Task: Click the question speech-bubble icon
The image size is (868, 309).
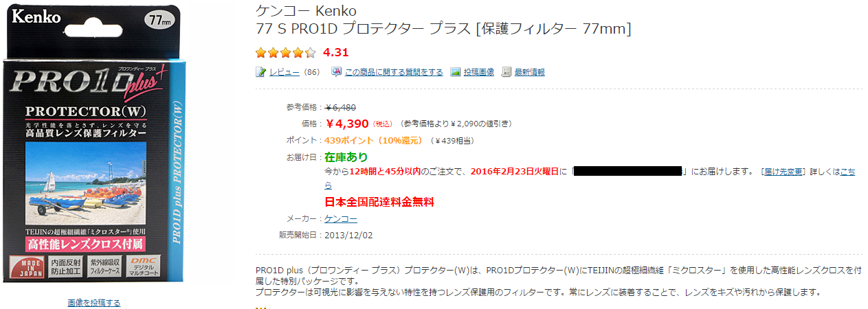Action: [x=337, y=72]
